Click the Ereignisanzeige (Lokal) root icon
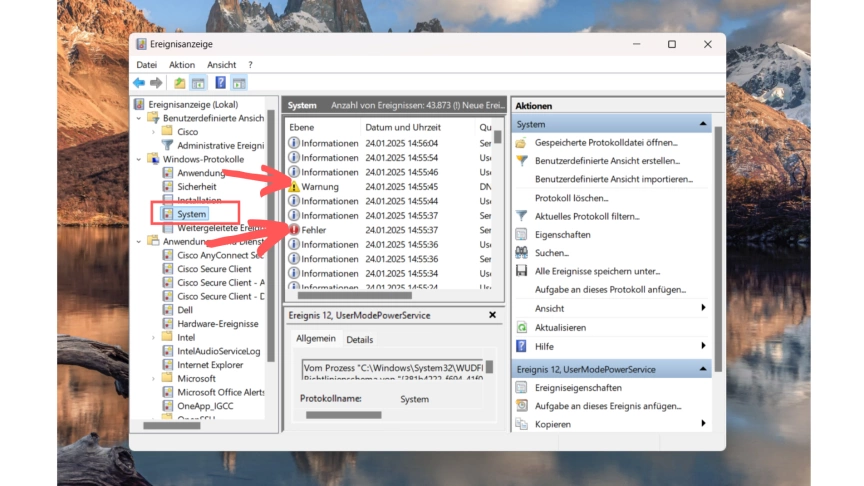Screen dimensions: 864x486 point(139,104)
